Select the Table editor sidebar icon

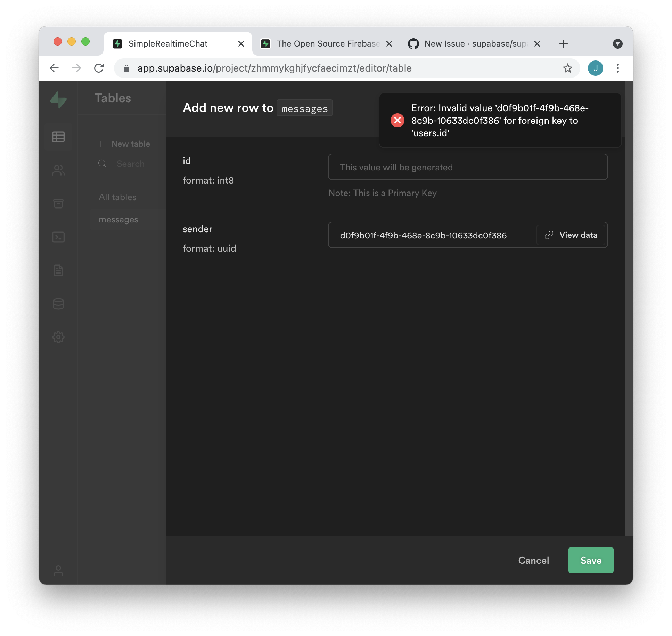(58, 137)
